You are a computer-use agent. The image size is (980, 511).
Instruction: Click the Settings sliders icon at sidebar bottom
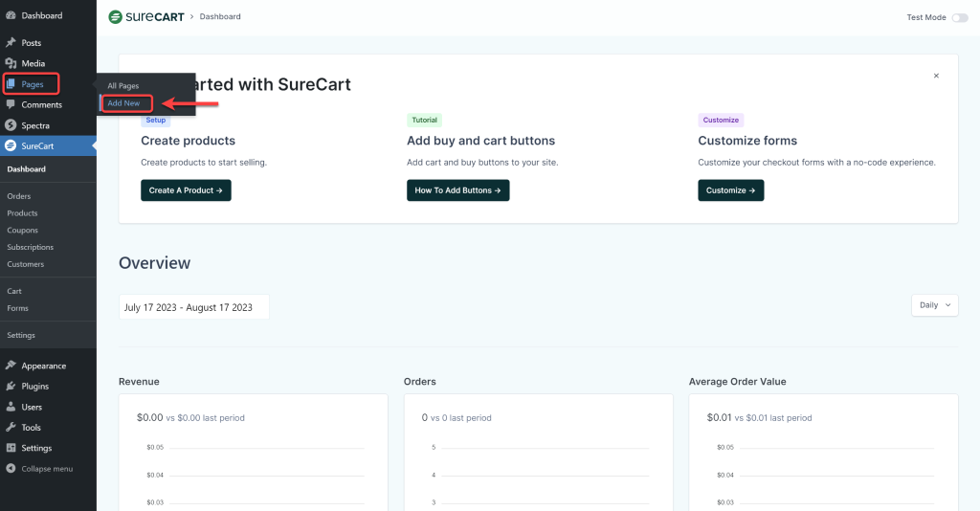coord(11,448)
